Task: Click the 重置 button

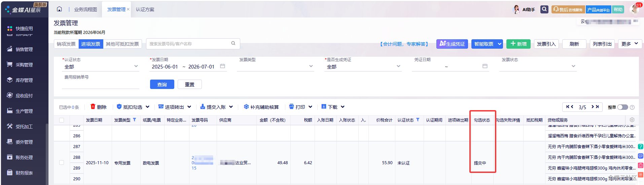Action: [190, 84]
